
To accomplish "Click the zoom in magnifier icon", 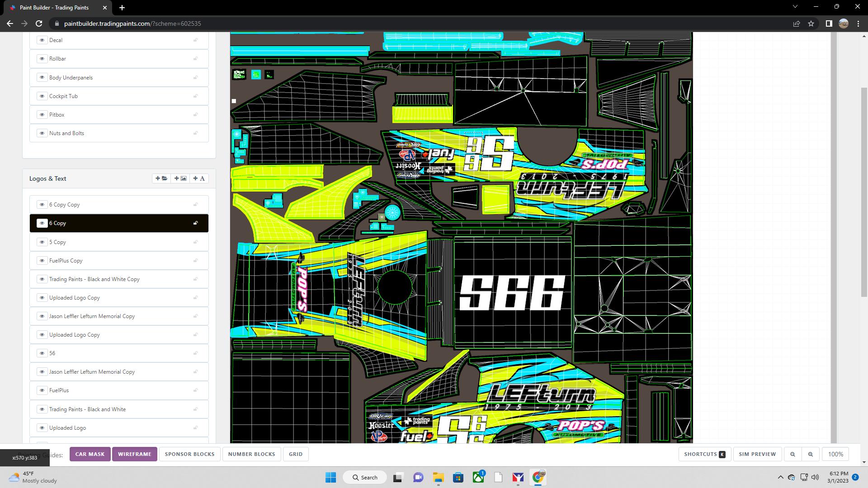I will 811,454.
